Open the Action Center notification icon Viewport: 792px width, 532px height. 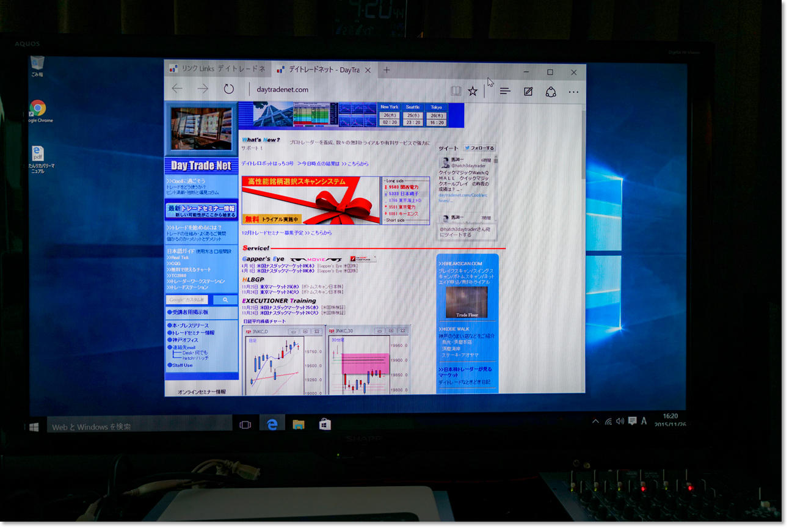(x=632, y=421)
